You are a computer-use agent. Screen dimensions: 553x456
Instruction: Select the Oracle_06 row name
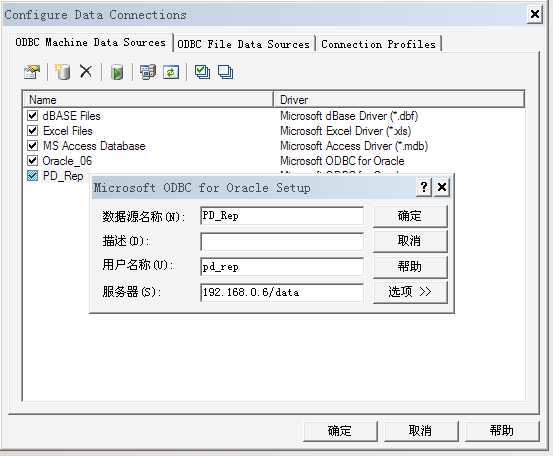(x=67, y=161)
